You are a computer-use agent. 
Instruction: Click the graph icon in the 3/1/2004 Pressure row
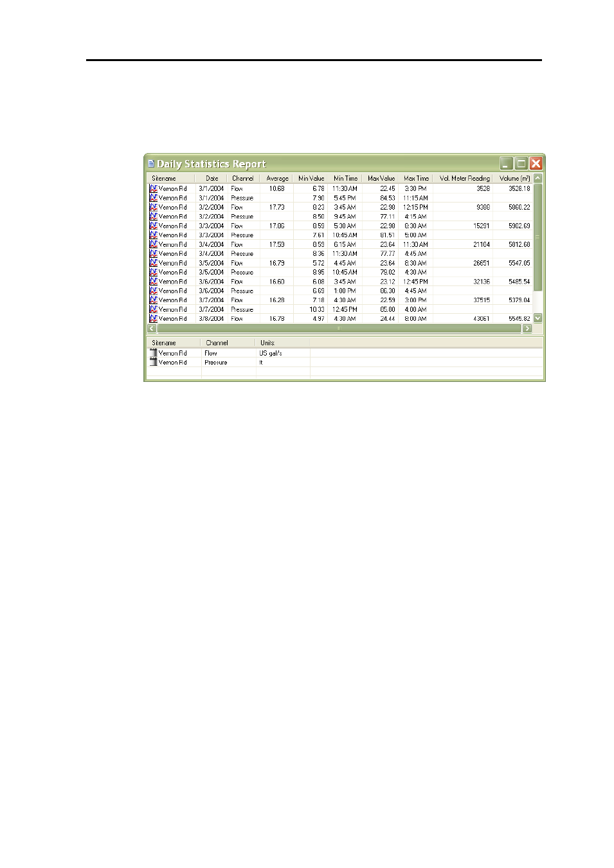point(153,198)
